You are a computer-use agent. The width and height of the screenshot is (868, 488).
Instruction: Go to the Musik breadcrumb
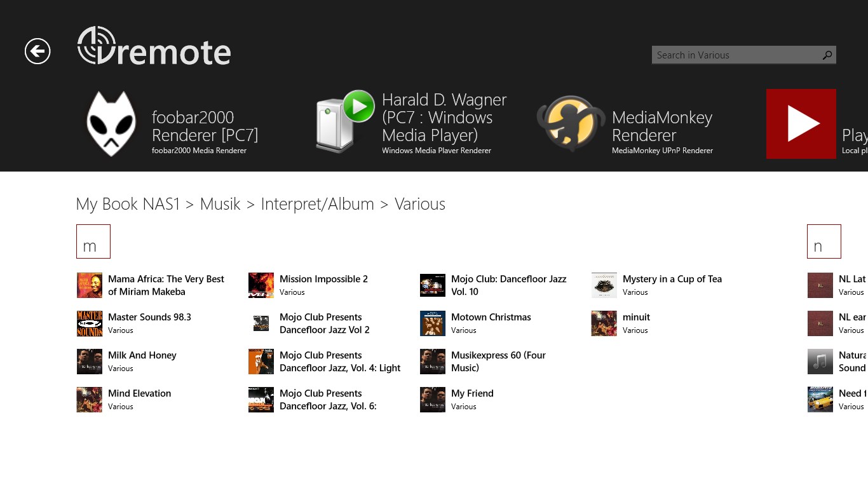pos(220,204)
